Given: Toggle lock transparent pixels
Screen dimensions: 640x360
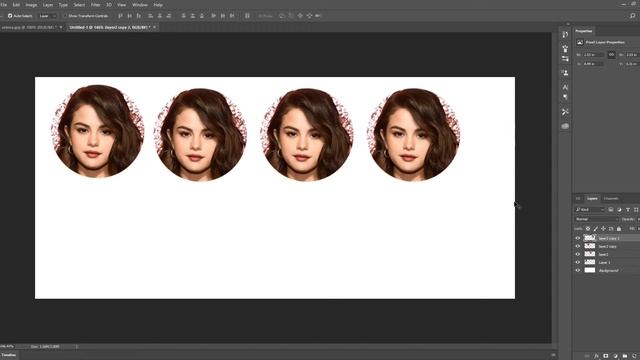Looking at the screenshot, I should tap(588, 229).
